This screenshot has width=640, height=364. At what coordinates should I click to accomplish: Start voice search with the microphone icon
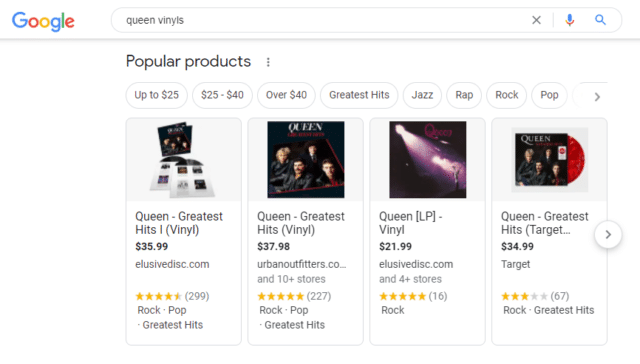(x=569, y=20)
